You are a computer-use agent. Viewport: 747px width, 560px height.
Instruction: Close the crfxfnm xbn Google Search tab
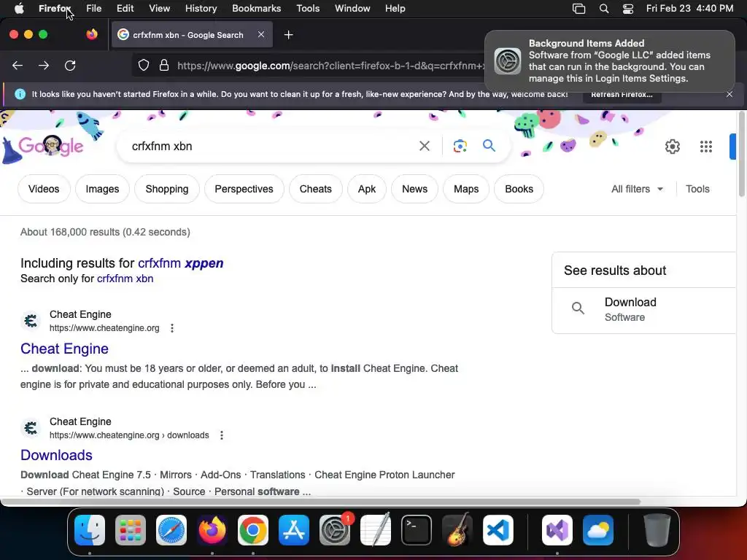pos(261,34)
